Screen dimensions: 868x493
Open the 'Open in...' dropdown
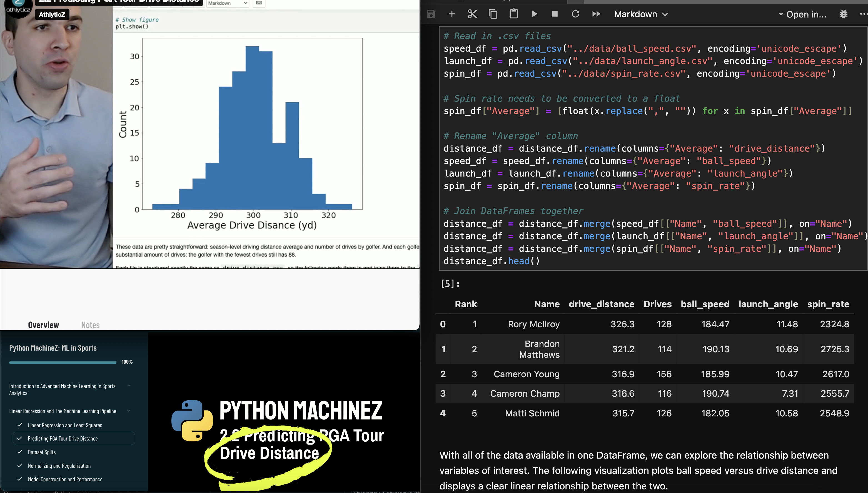coord(802,14)
